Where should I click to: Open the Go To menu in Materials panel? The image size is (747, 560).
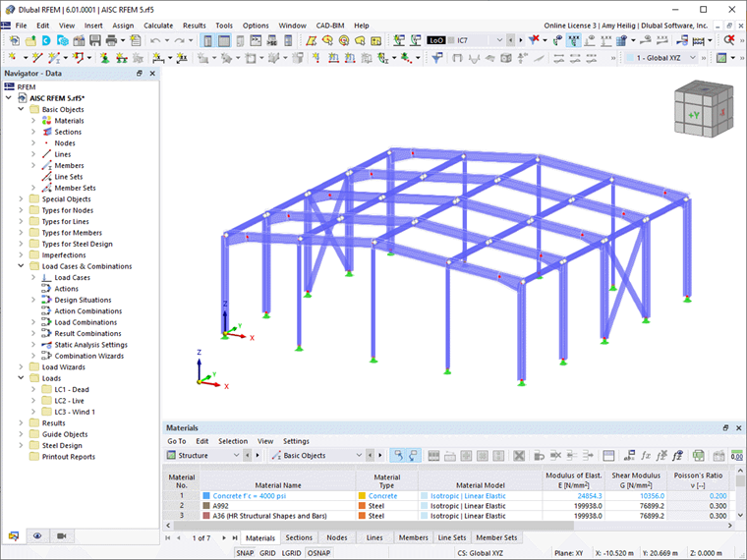point(176,441)
